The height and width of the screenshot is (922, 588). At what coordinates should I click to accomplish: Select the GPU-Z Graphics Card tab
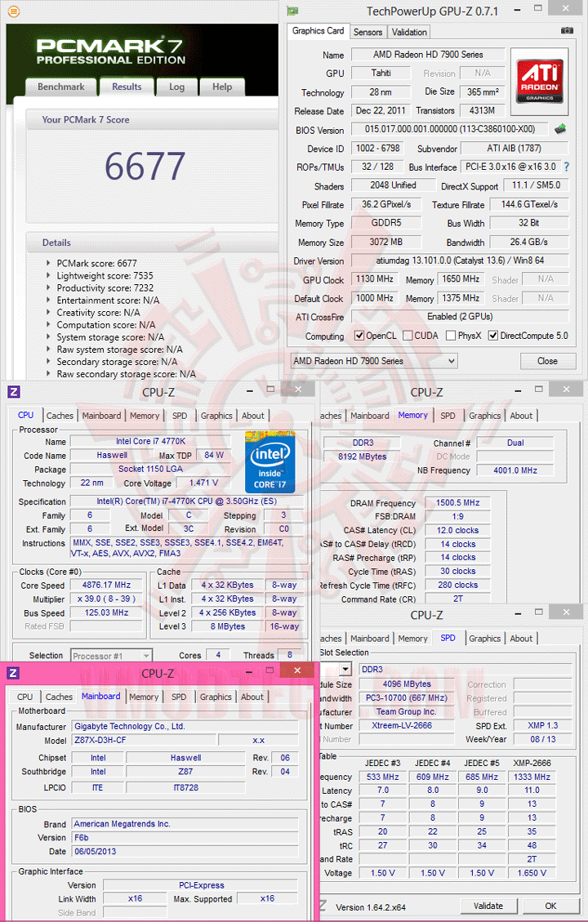point(318,30)
